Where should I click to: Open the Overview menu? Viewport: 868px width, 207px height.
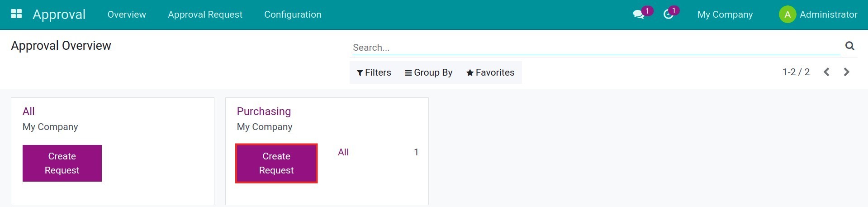coord(127,14)
